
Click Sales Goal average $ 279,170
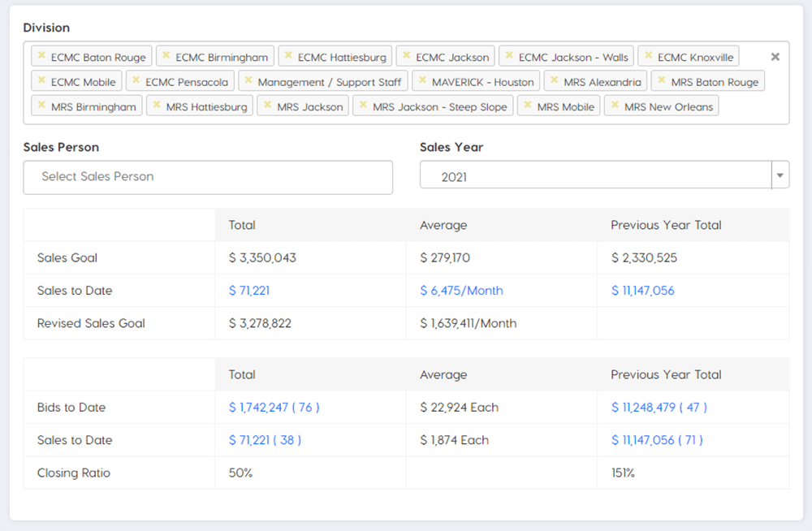[x=445, y=258]
